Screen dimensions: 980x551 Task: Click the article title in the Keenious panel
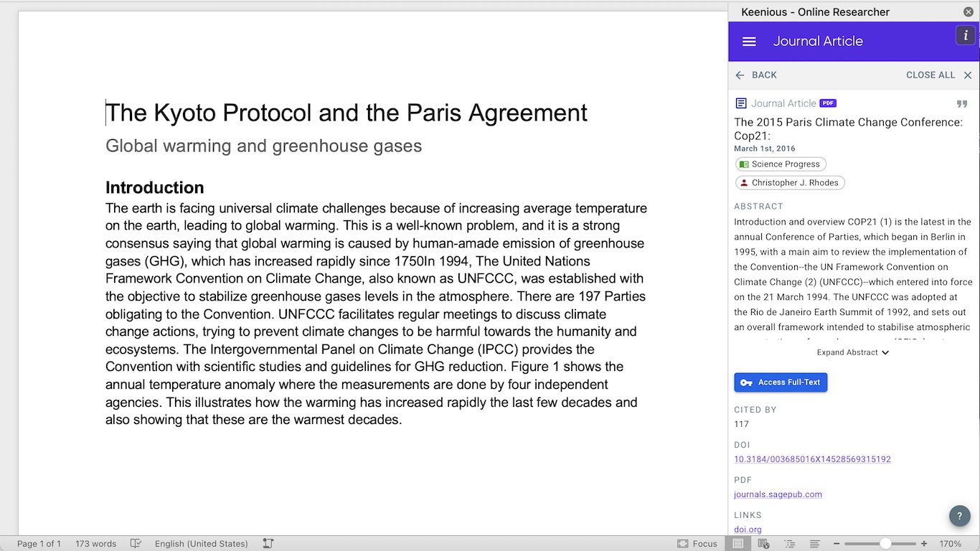[x=848, y=129]
